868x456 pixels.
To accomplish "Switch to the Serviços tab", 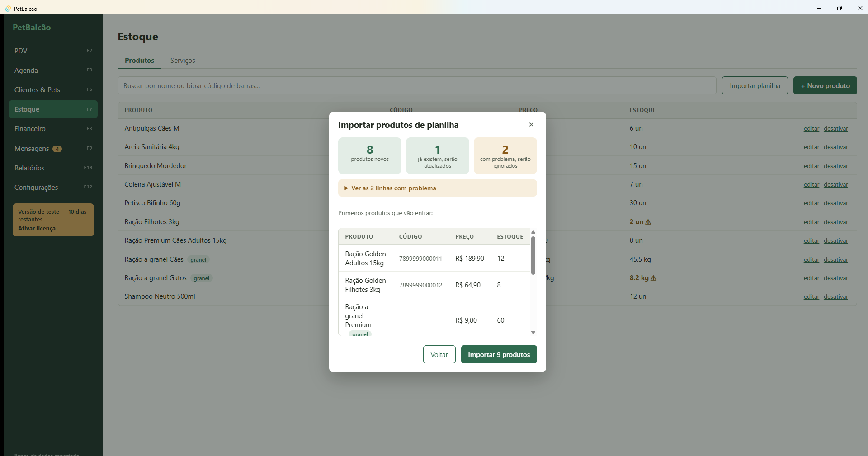I will [x=183, y=61].
